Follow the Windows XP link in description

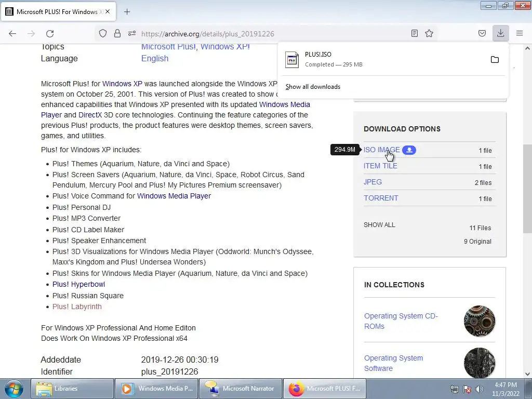[122, 84]
